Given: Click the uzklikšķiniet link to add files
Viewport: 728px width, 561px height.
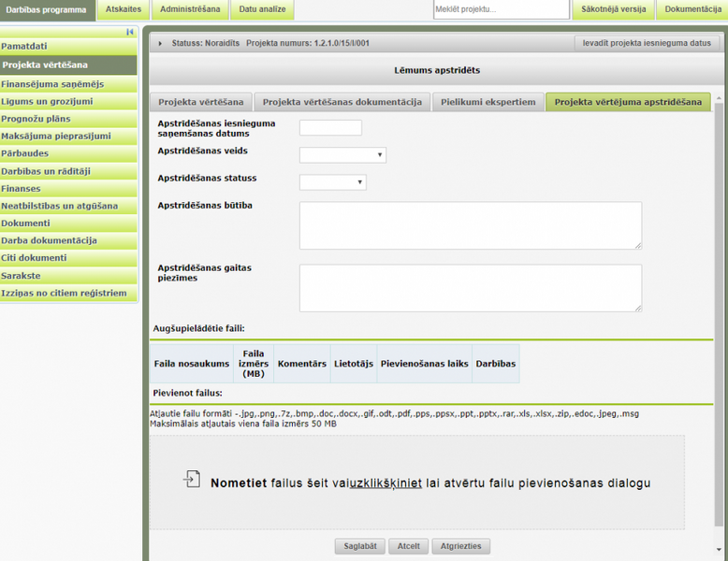Looking at the screenshot, I should [386, 483].
